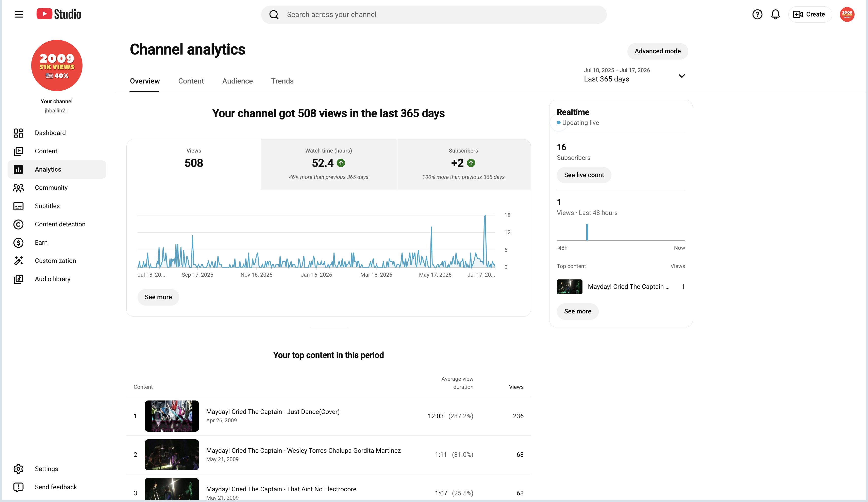The image size is (868, 502).
Task: Open Customization in the sidebar
Action: point(57,261)
